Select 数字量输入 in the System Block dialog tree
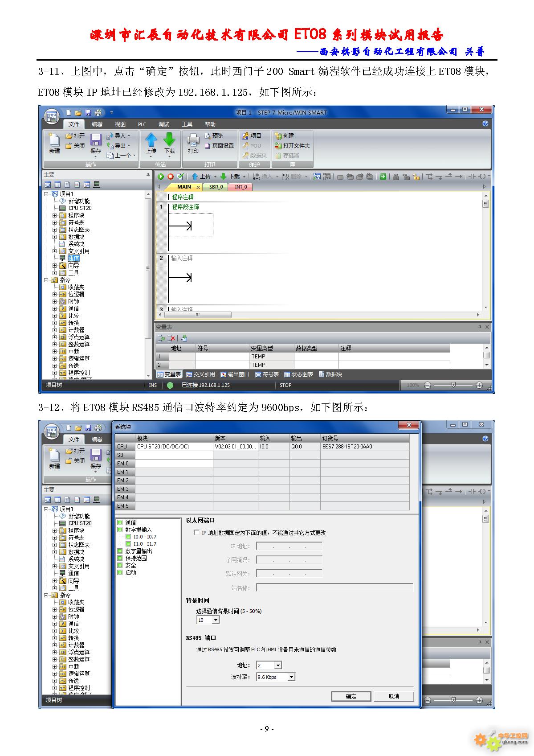The image size is (534, 756). (139, 530)
